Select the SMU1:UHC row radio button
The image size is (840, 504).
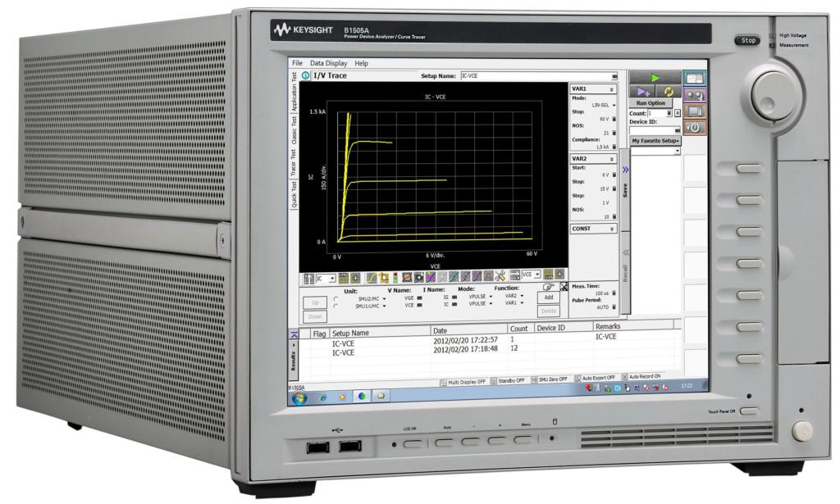[336, 306]
